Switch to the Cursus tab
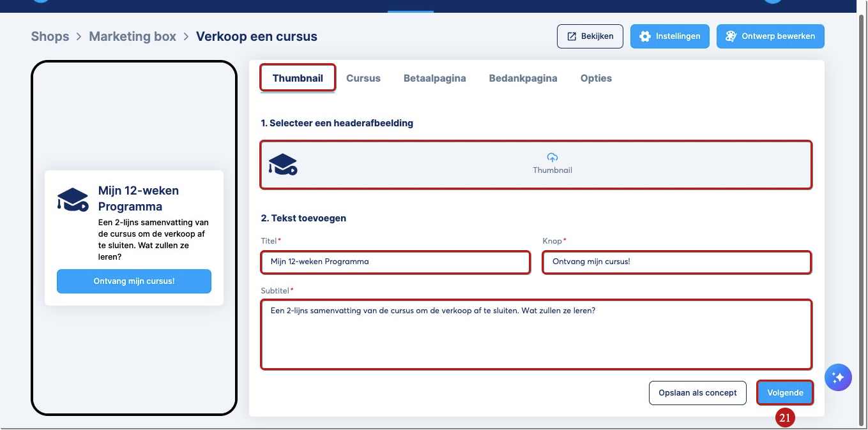Screen dimensions: 868x430 pyautogui.click(x=363, y=78)
